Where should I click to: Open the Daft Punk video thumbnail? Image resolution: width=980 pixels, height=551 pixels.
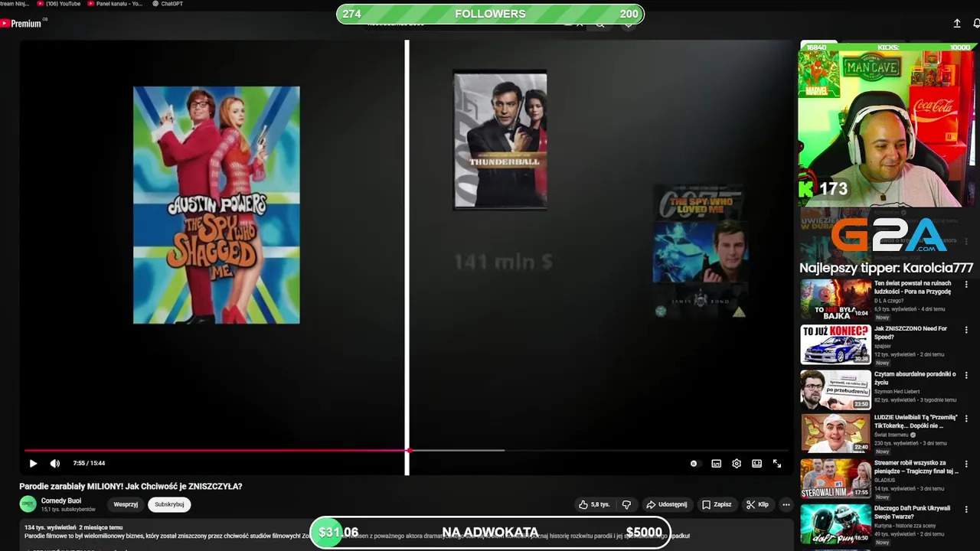click(836, 523)
